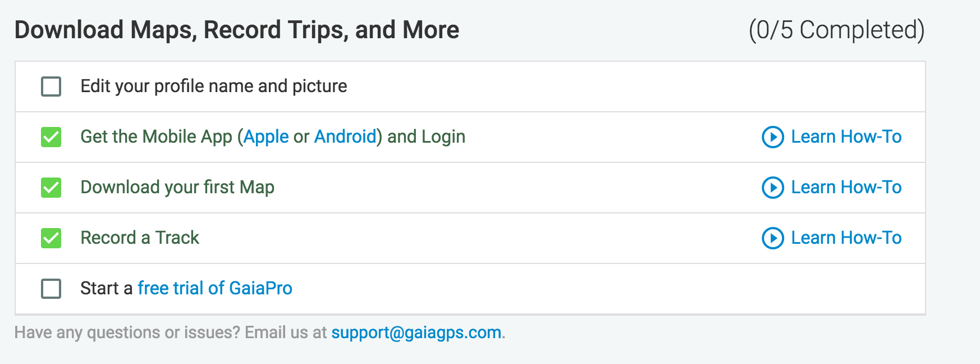Viewport: 980px width, 364px height.
Task: Open the Apple app link
Action: click(x=266, y=137)
